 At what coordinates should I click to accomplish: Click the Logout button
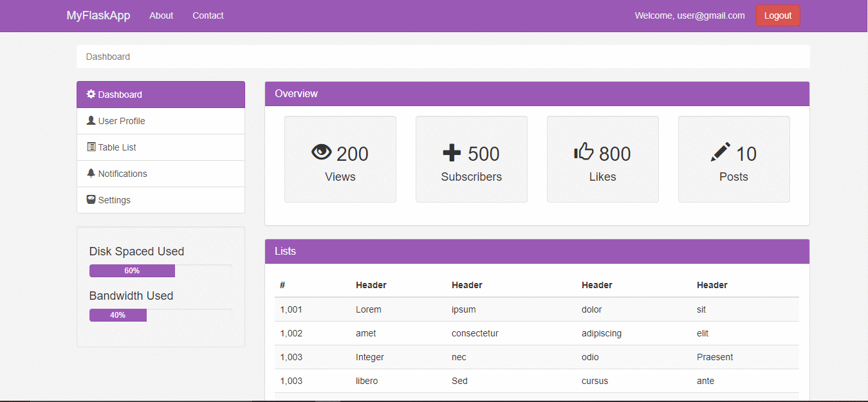778,15
